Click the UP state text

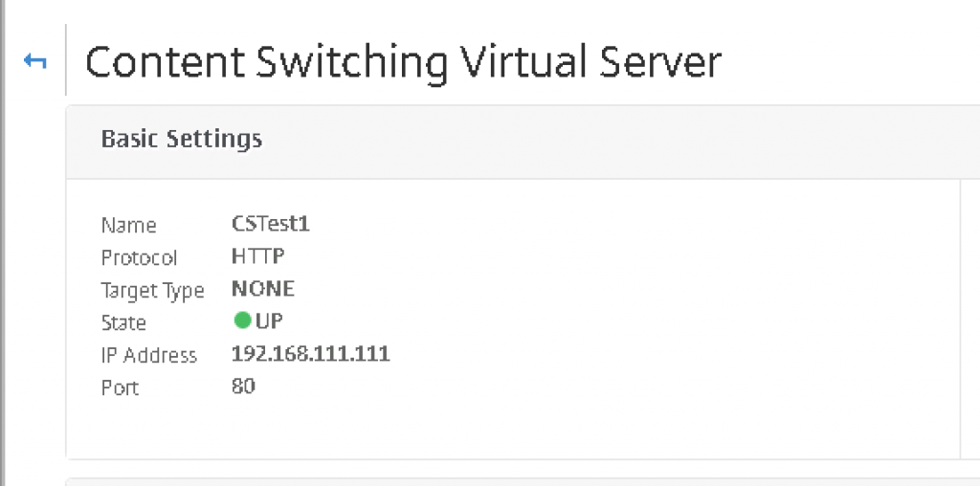tap(269, 321)
